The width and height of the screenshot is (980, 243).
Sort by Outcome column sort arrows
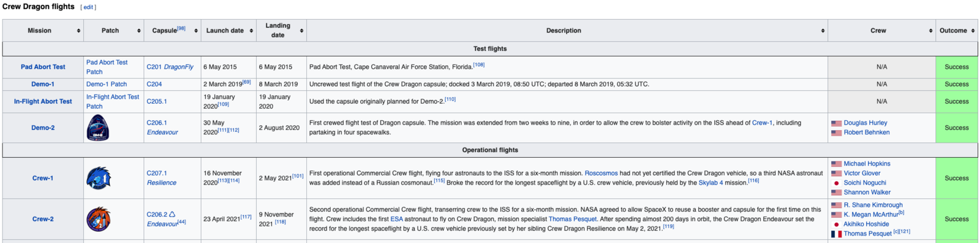973,31
